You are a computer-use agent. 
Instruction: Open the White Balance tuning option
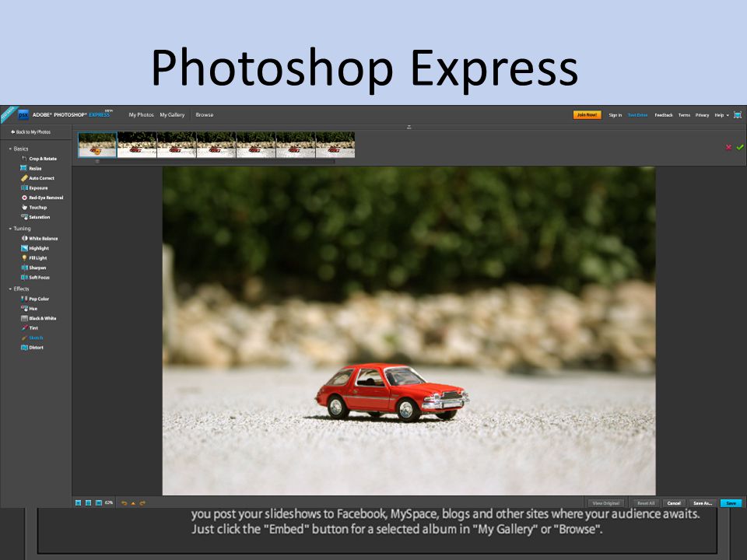(x=40, y=239)
